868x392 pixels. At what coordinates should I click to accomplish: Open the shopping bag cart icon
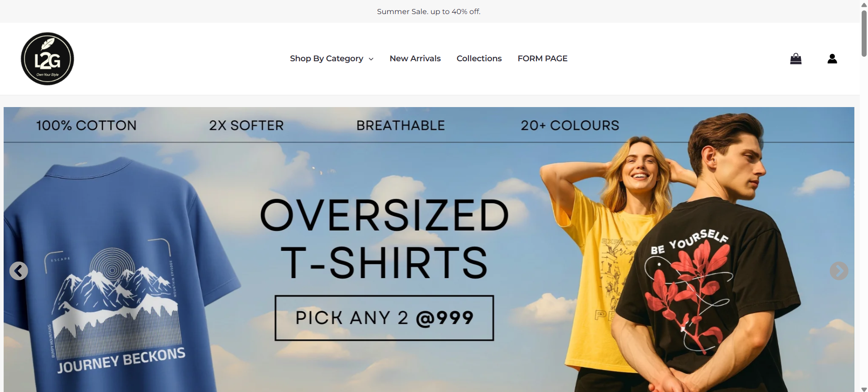click(x=795, y=59)
